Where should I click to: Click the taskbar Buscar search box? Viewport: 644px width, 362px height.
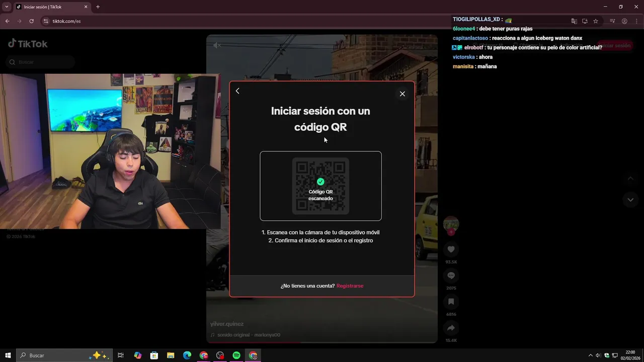[64, 355]
